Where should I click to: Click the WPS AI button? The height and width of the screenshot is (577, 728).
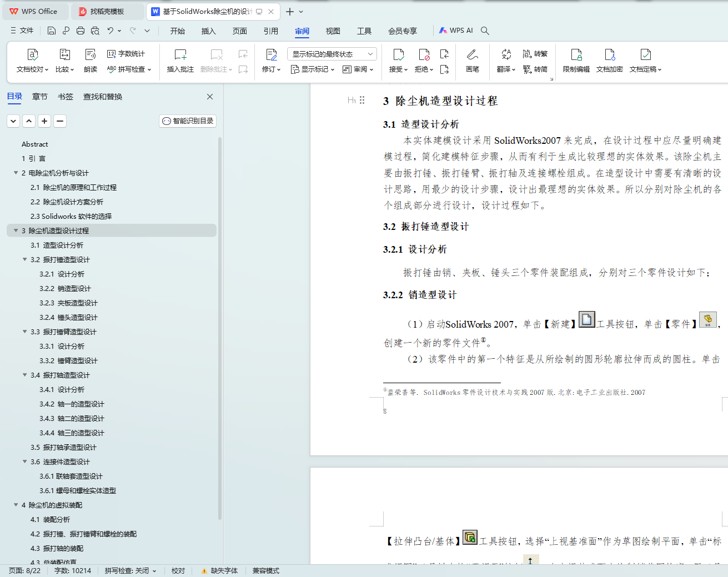pyautogui.click(x=456, y=31)
